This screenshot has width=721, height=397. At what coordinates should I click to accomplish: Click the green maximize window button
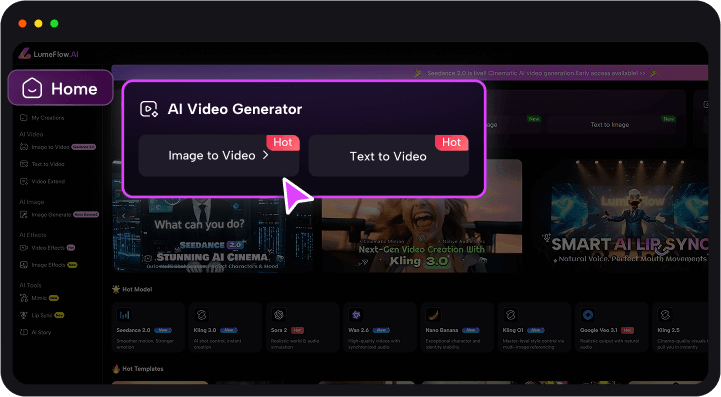(54, 23)
